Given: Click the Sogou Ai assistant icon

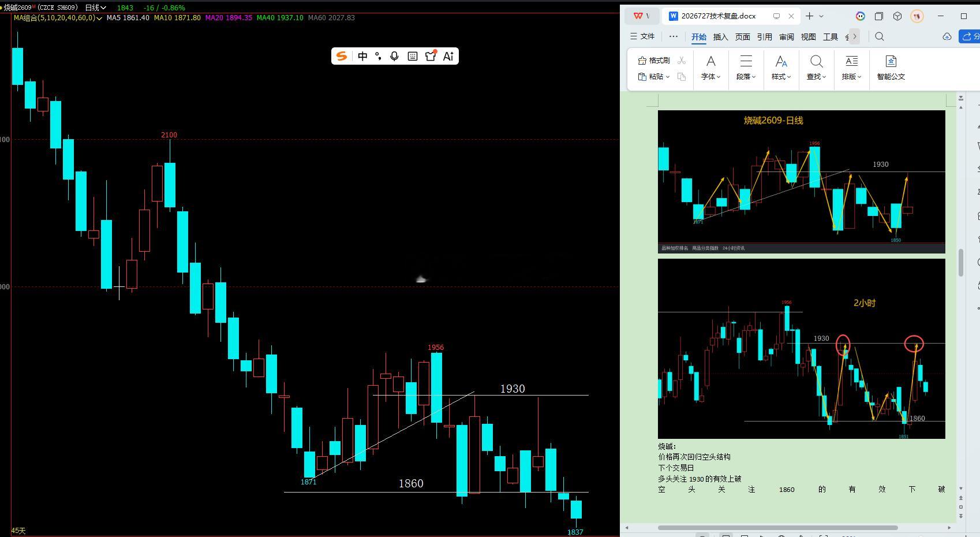Looking at the screenshot, I should (448, 56).
